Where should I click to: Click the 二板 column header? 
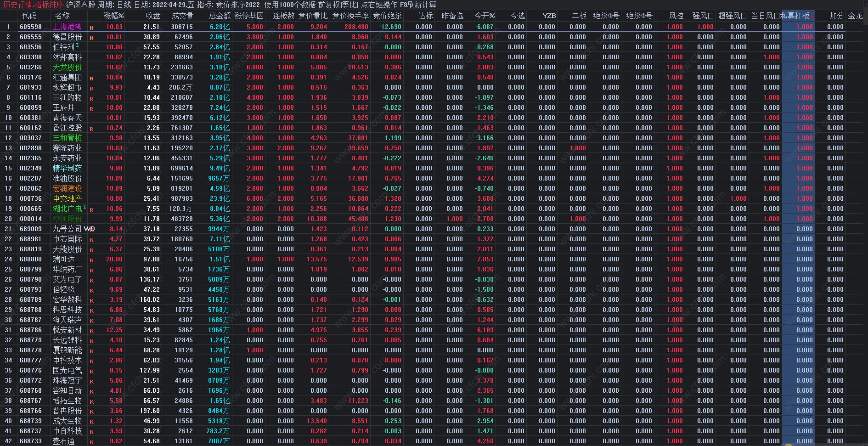[579, 16]
